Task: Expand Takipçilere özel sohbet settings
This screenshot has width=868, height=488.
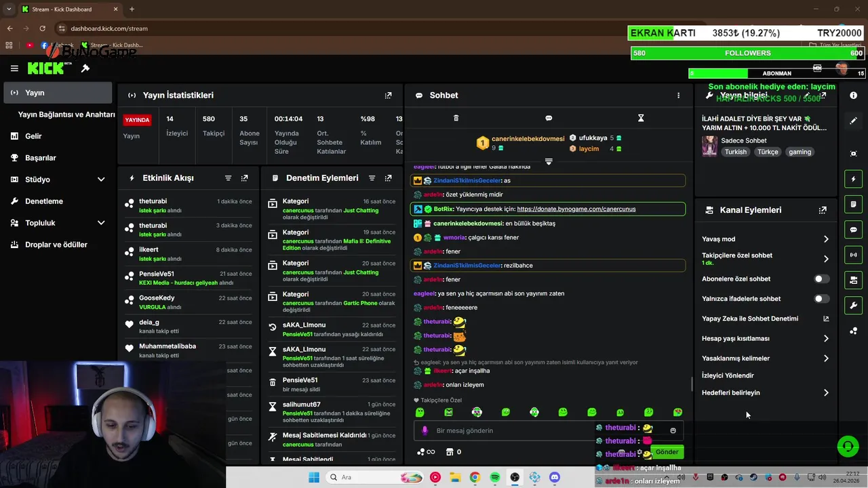Action: [826, 259]
